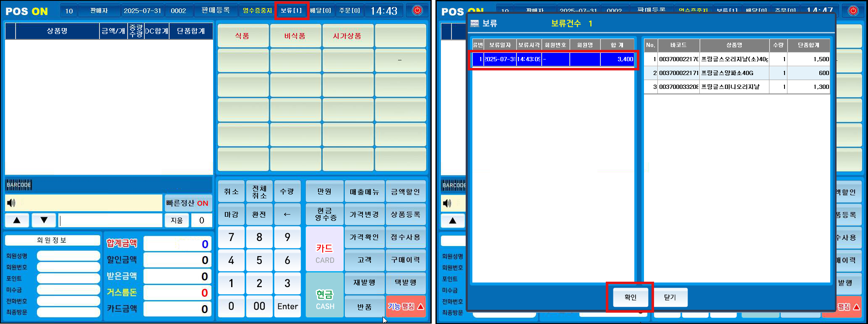
Task: Click the backspace arrow key on keypad
Action: (x=287, y=214)
